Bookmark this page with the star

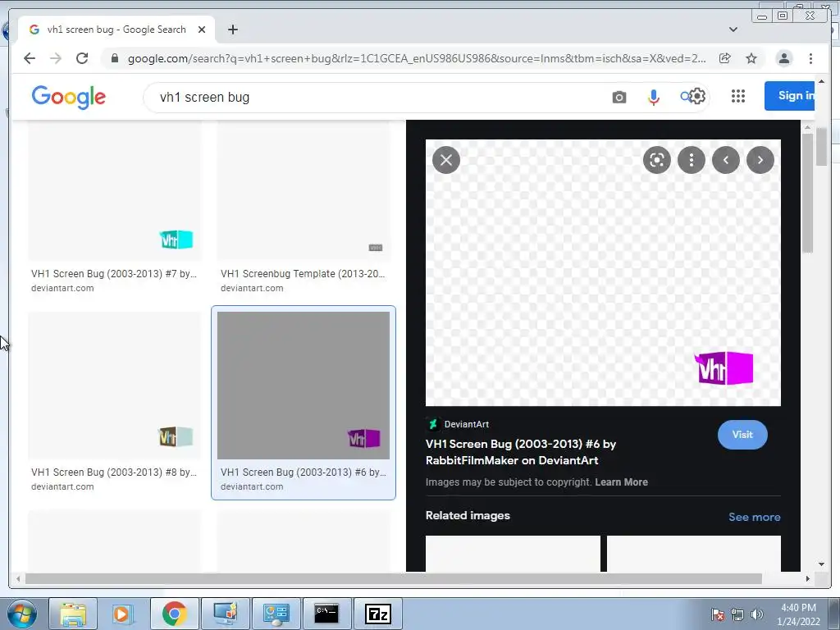coord(751,58)
